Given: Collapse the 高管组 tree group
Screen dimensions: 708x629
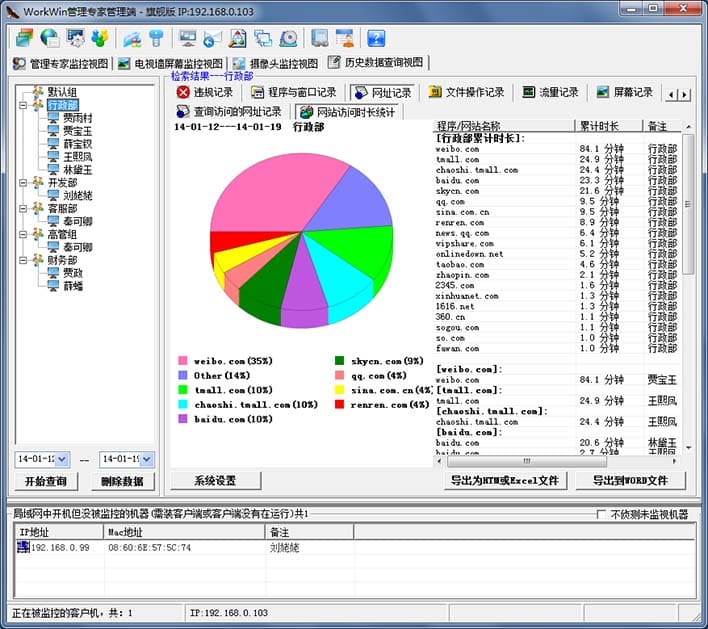Looking at the screenshot, I should [23, 234].
